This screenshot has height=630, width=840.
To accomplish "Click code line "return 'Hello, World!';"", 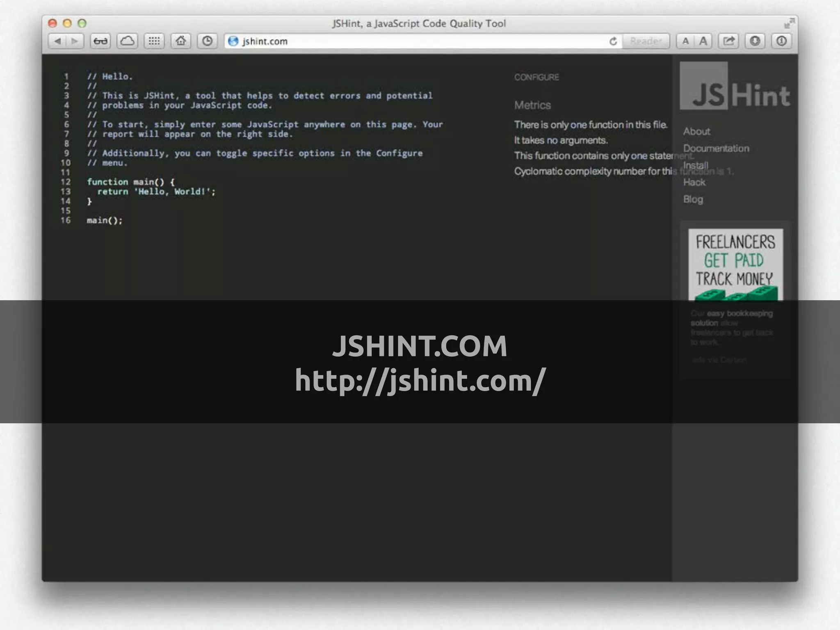I will 156,192.
